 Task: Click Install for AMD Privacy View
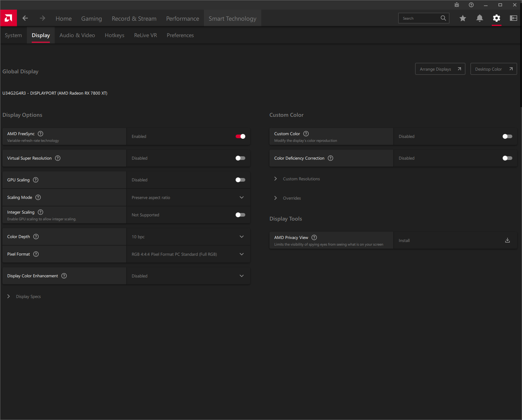click(404, 240)
